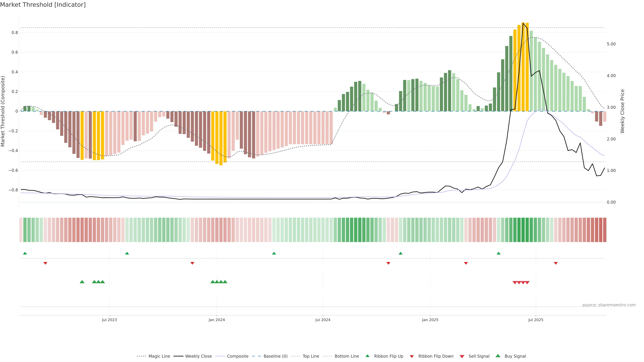Click the Ribbon Flip Down legend triangle
The height and width of the screenshot is (362, 644).
412,356
